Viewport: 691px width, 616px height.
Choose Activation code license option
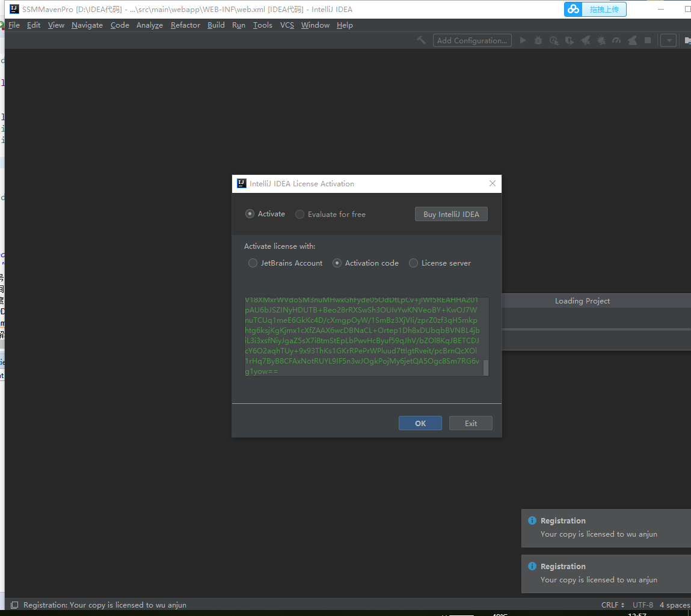click(337, 263)
